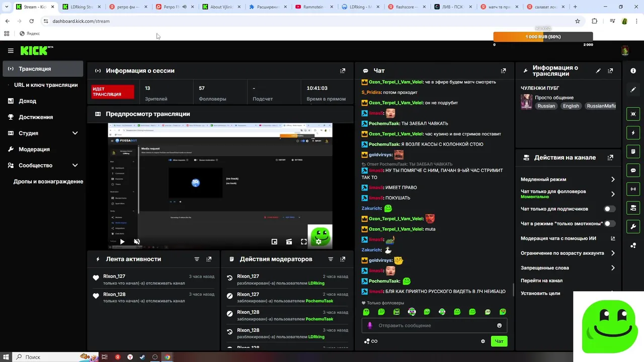This screenshot has height=362, width=644.
Task: Open the emoji picker in message field
Action: click(499, 325)
